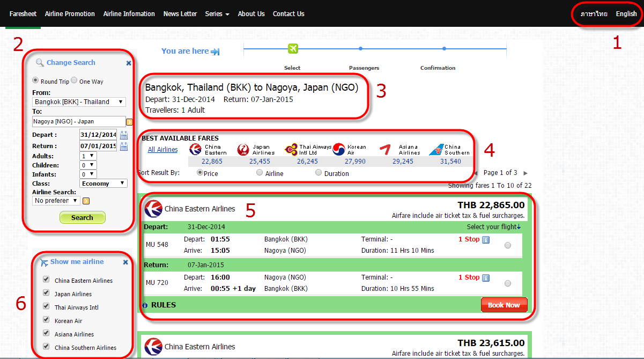This screenshot has height=359, width=644.
Task: Click the orange arrow button beside the To field
Action: [x=129, y=122]
